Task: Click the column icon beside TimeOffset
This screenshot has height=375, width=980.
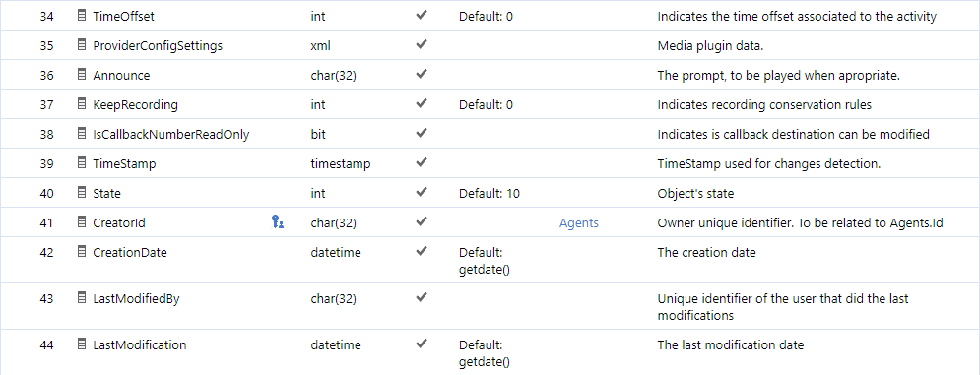Action: point(81,16)
